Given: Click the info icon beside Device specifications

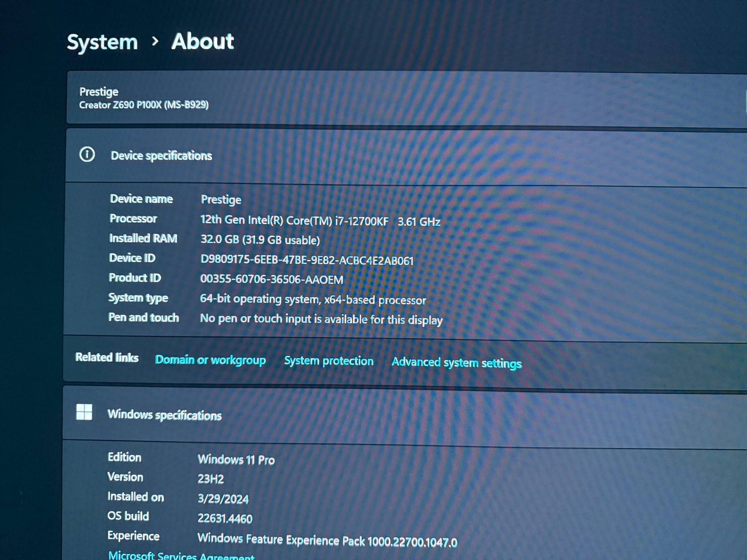Looking at the screenshot, I should [87, 155].
